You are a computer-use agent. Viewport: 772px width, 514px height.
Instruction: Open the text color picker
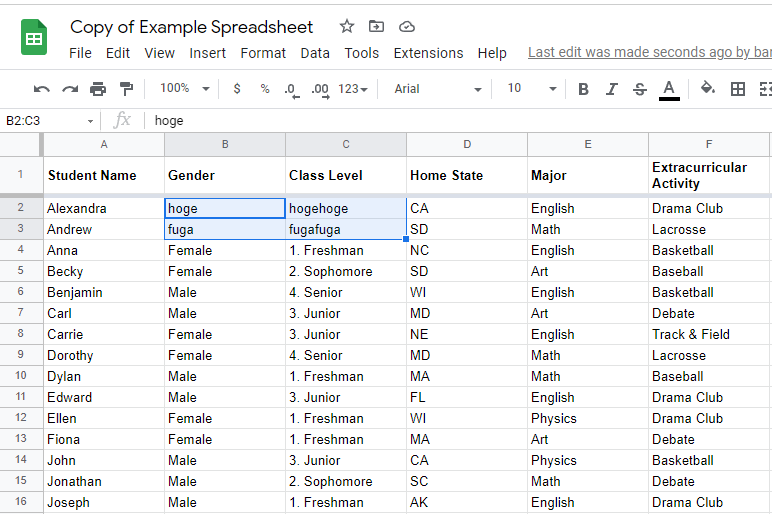669,89
